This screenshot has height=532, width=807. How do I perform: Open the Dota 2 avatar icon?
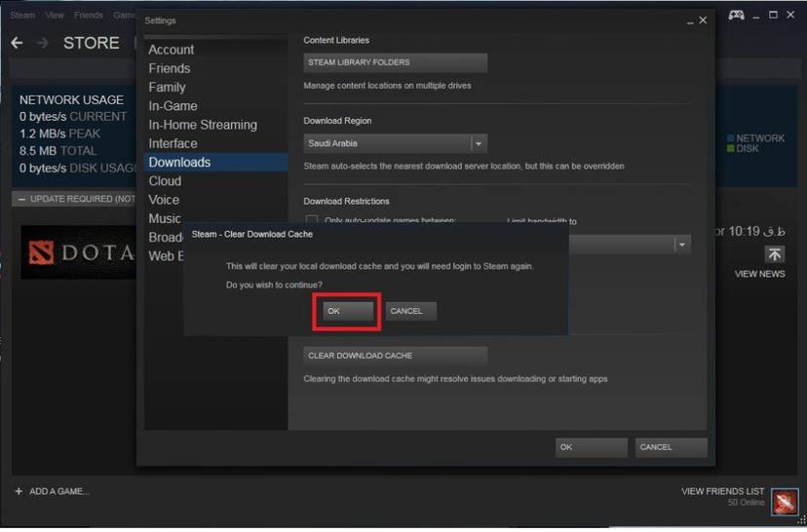tap(785, 503)
